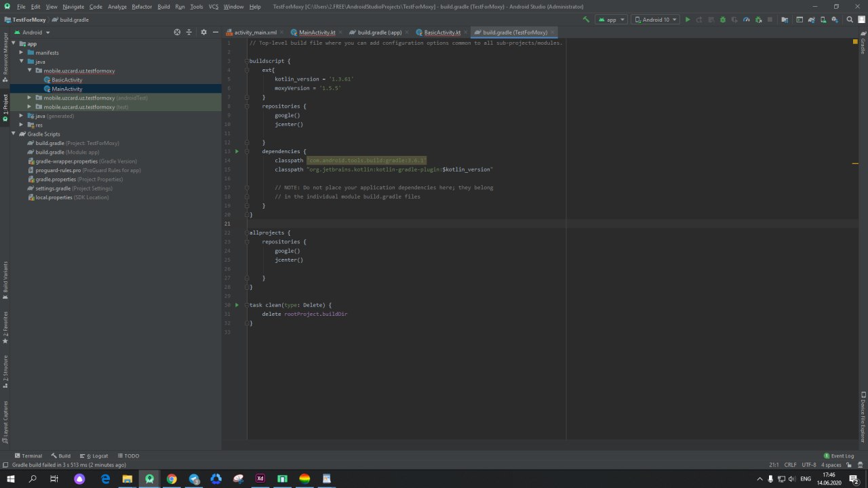Click the Windows Start button
This screenshot has width=868, height=488.
tap(11, 479)
